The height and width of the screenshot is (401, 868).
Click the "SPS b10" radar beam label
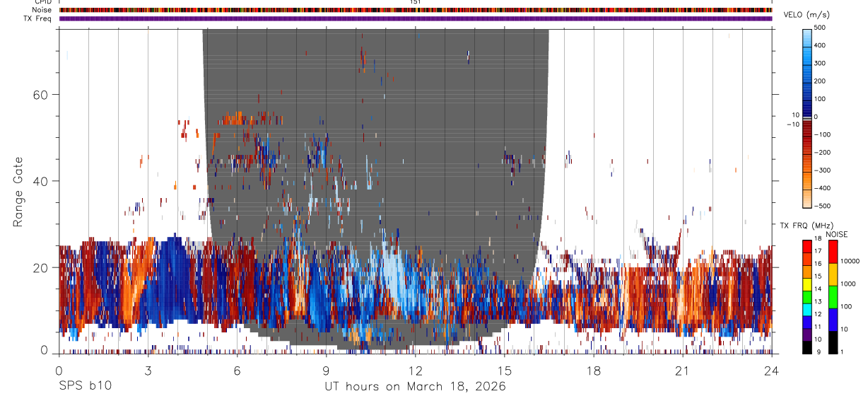point(85,387)
